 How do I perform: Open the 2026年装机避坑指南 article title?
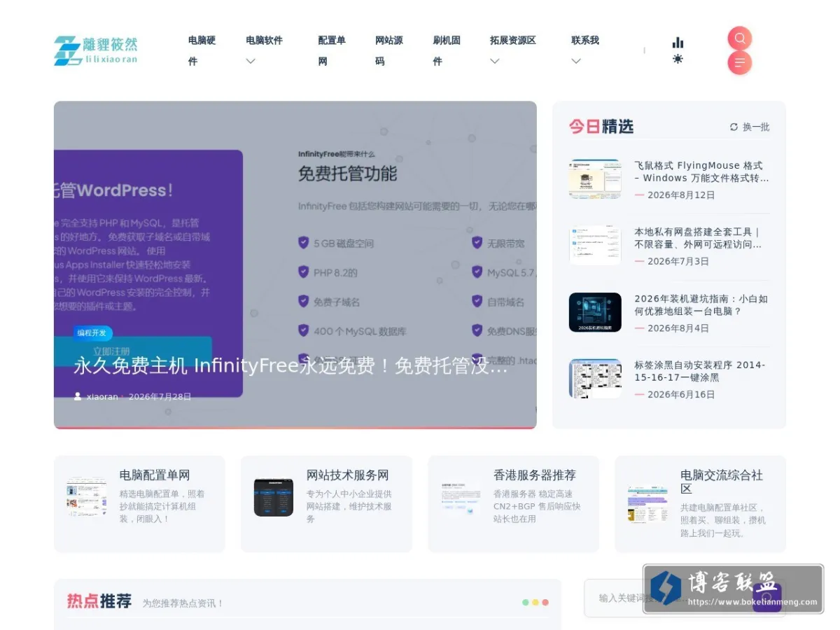point(701,304)
